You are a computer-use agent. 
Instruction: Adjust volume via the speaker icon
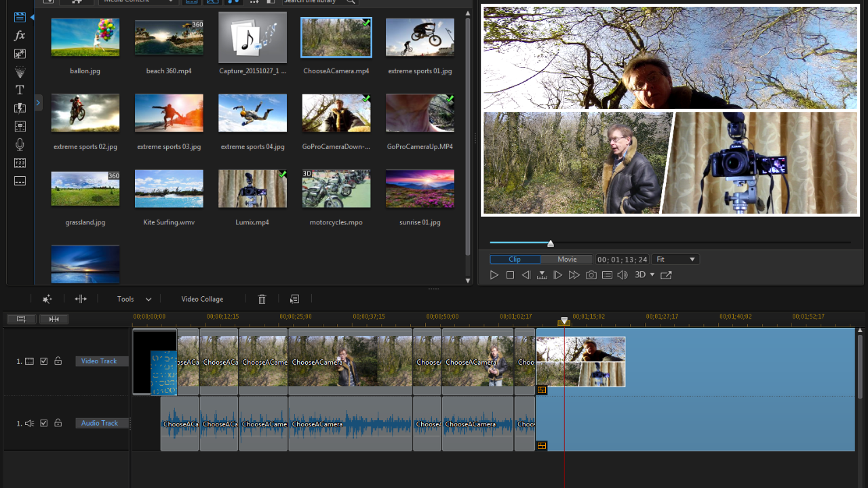tap(623, 275)
